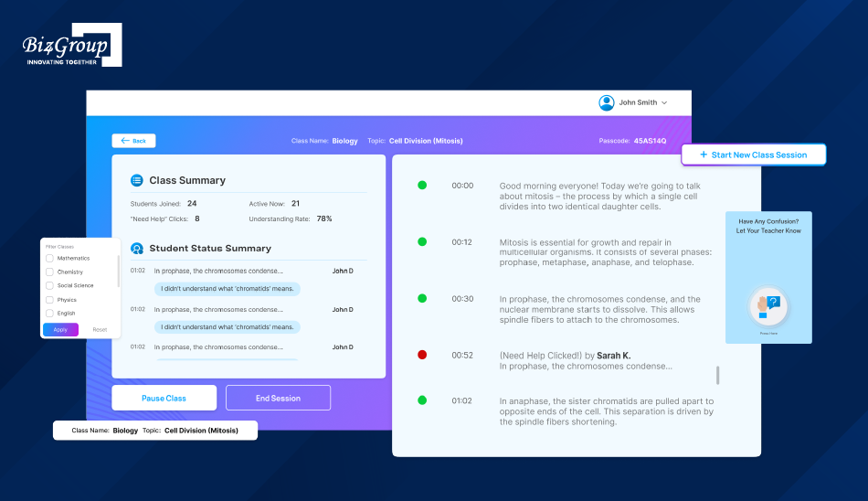Check the Chemistry class filter
868x501 pixels.
(50, 272)
